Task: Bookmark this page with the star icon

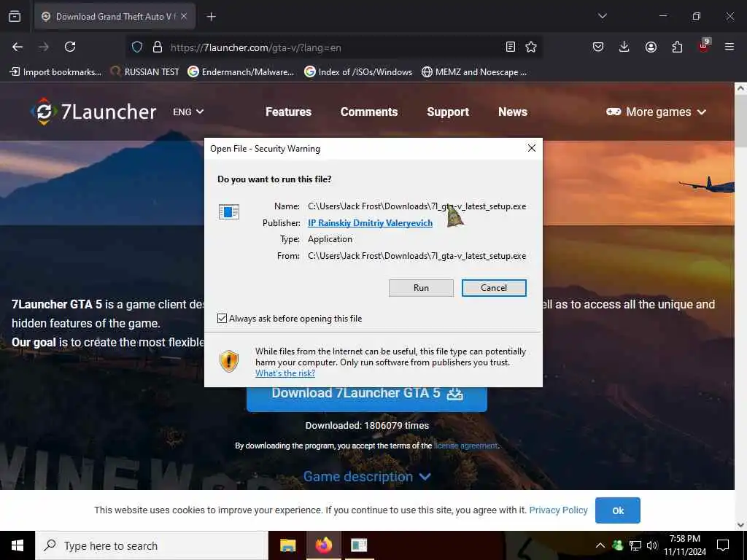Action: click(x=531, y=47)
